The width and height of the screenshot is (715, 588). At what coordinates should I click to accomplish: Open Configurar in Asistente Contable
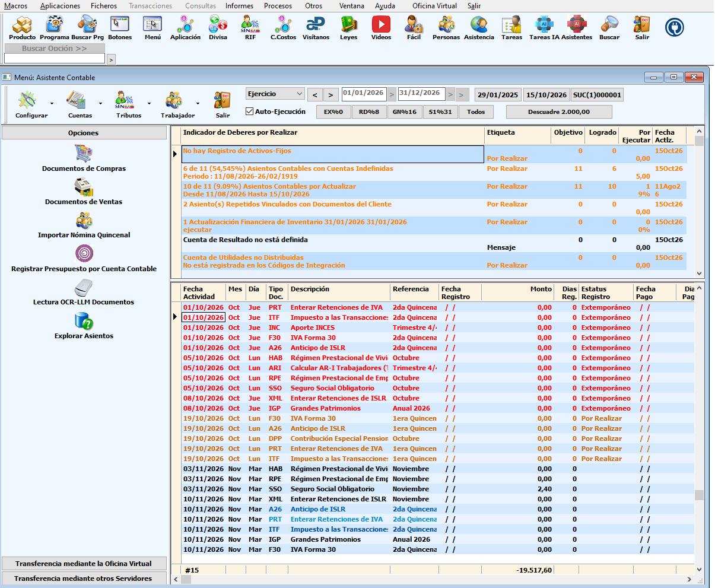click(31, 105)
